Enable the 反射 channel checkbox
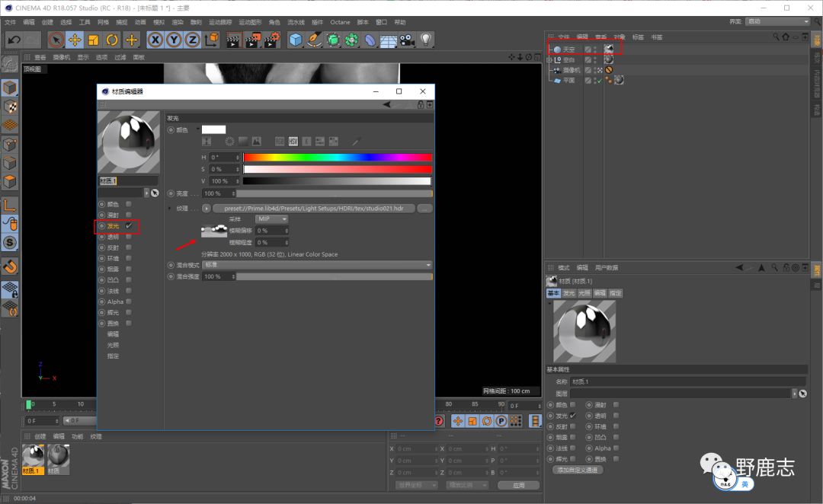The height and width of the screenshot is (504, 823). (x=129, y=247)
